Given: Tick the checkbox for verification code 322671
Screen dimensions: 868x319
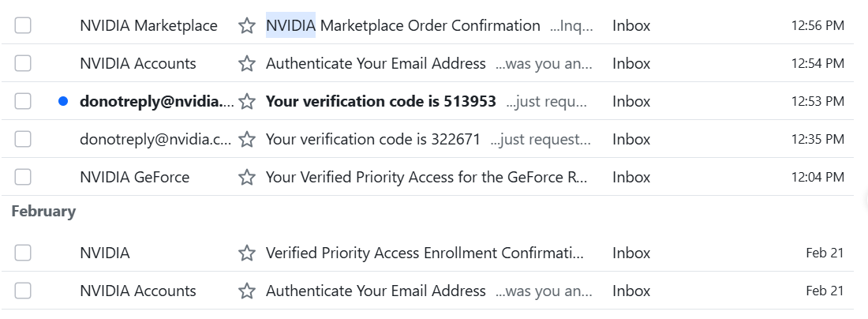Looking at the screenshot, I should click(x=23, y=139).
